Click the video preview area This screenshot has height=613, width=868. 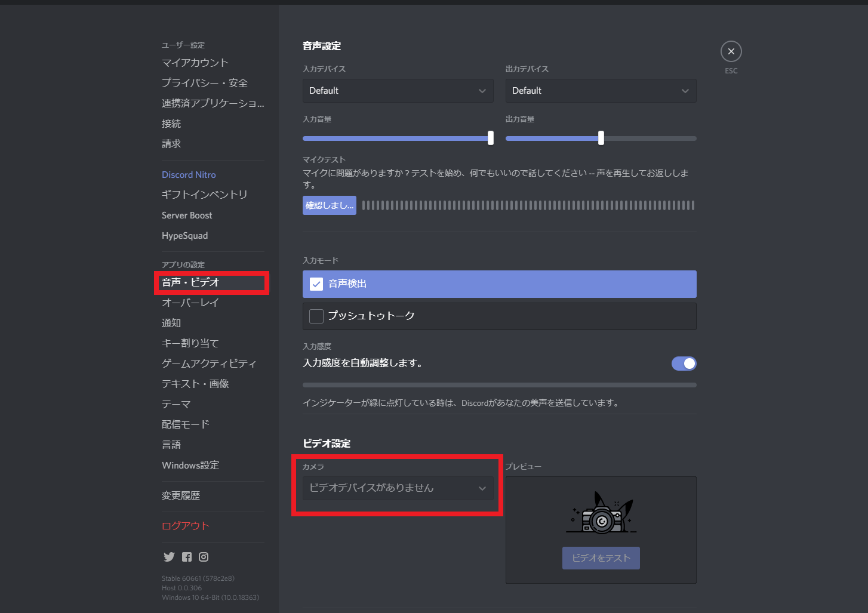tap(601, 530)
